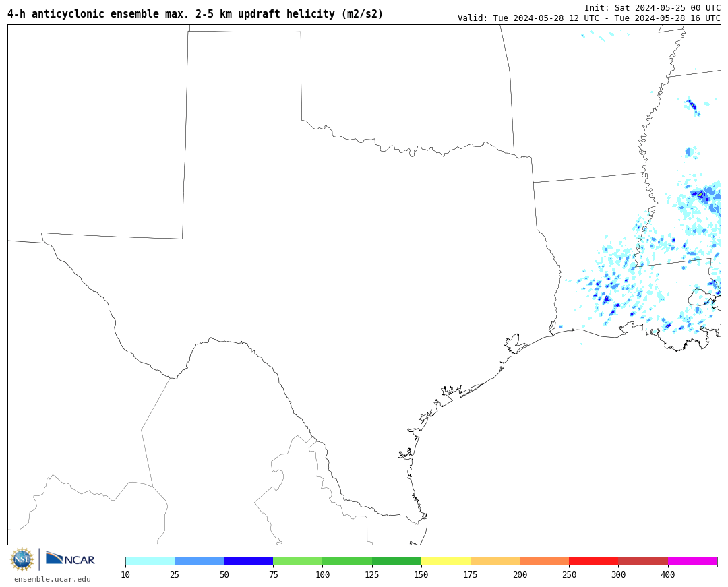This screenshot has height=587, width=728.
Task: Click the colorbar label 400
Action: point(667,574)
